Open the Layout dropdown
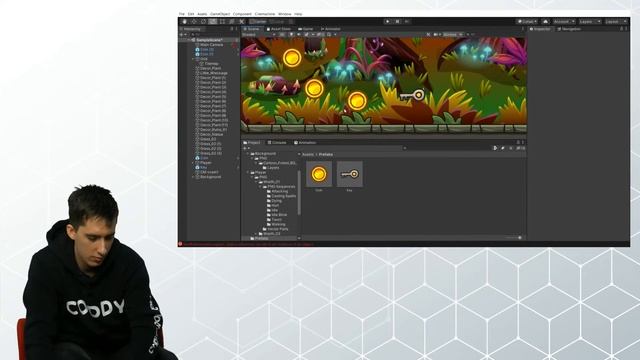The width and height of the screenshot is (640, 360). pyautogui.click(x=616, y=22)
